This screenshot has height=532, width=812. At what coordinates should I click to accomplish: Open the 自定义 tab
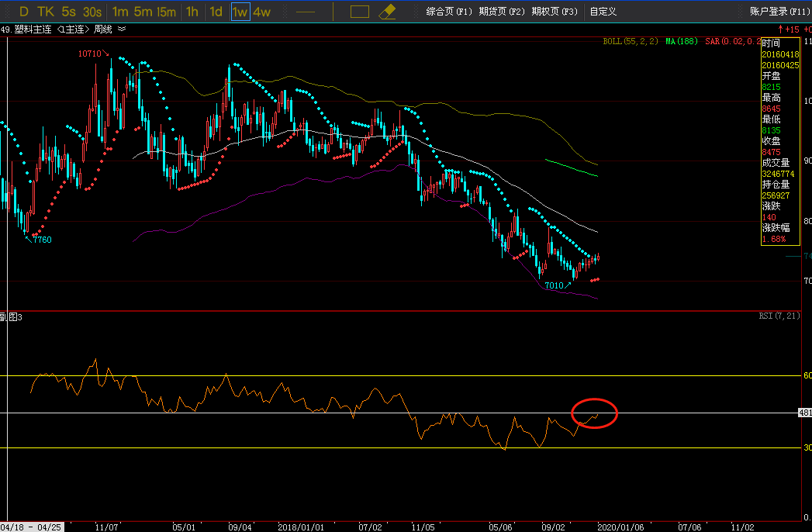(x=603, y=12)
